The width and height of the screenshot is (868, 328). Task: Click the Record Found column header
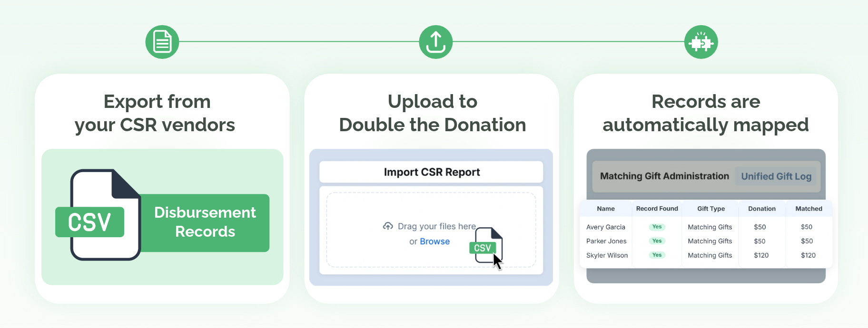[x=657, y=209]
